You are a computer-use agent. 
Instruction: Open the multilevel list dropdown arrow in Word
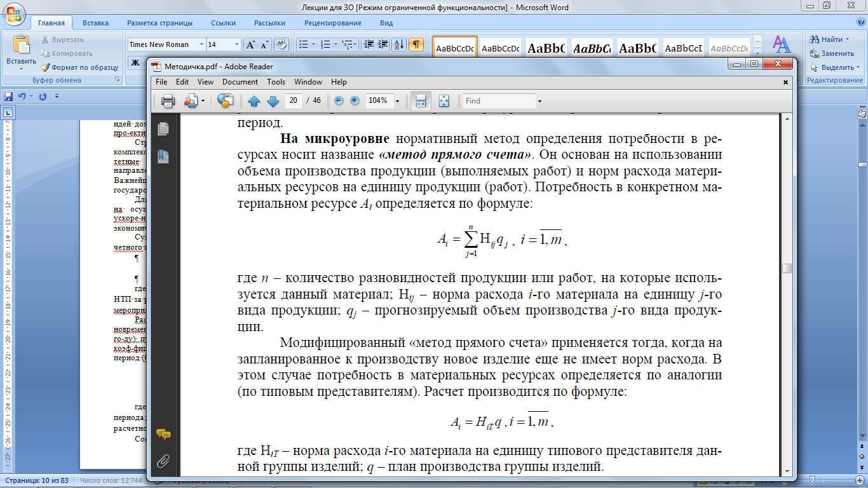pos(356,44)
